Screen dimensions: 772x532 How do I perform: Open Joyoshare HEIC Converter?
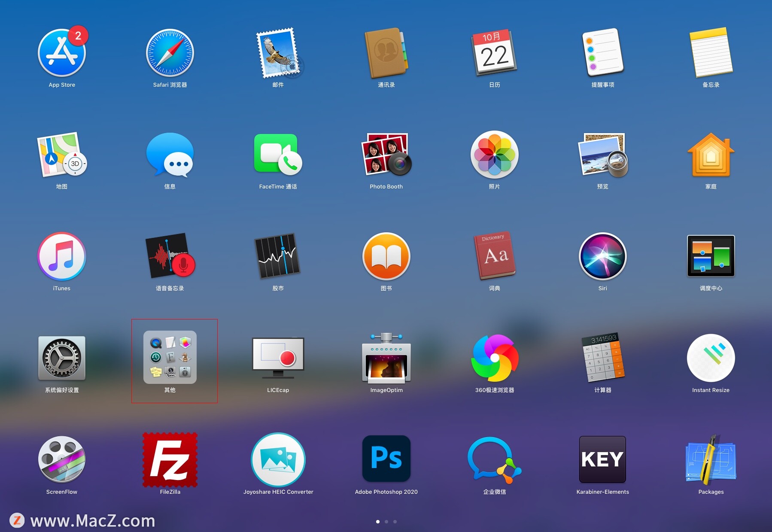tap(278, 460)
